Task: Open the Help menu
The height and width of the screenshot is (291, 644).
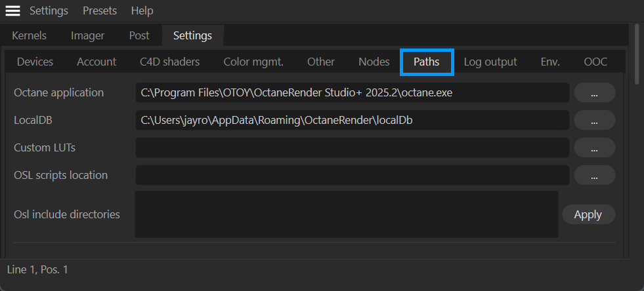Action: coord(142,10)
